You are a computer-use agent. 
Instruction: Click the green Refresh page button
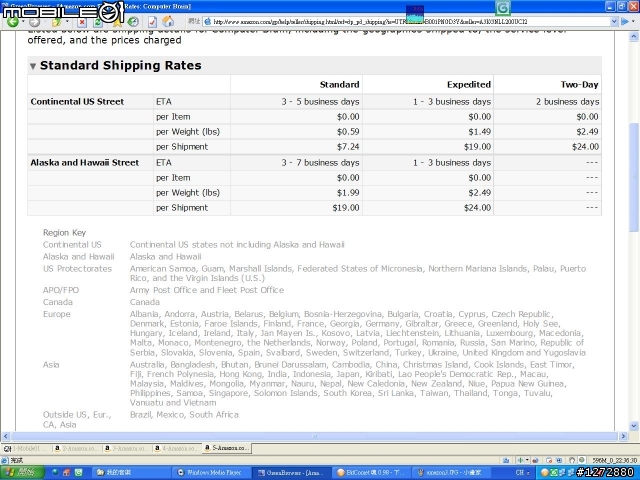pos(98,22)
